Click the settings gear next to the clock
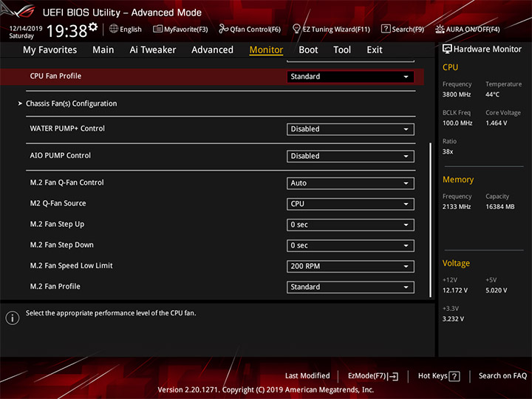Viewport: 532px width, 399px height. pos(93,27)
